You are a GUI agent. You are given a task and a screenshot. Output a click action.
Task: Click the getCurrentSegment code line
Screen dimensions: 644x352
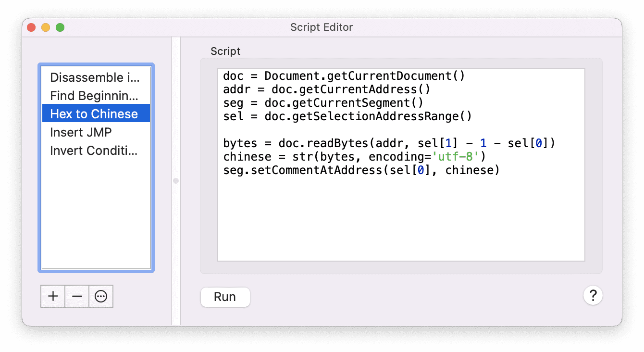click(x=323, y=103)
